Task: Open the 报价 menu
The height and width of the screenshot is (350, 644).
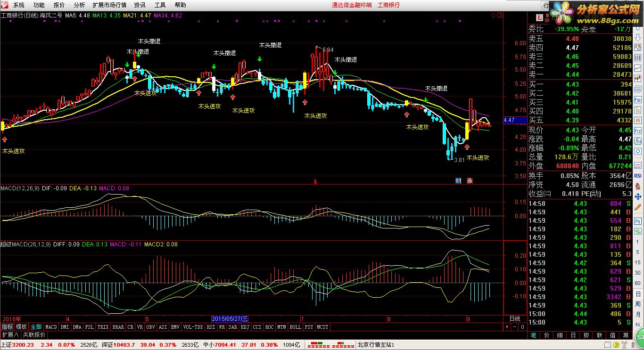Action: click(x=59, y=5)
